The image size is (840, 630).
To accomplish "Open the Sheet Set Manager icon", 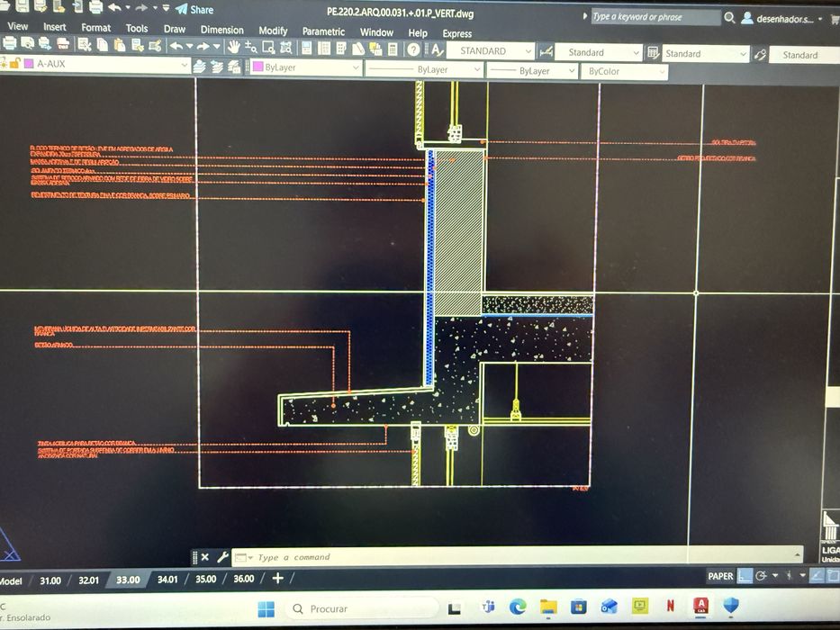I will click(x=357, y=49).
